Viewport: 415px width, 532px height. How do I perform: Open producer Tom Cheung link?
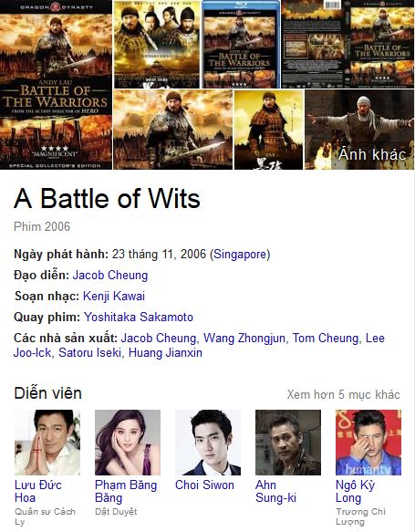coord(326,339)
